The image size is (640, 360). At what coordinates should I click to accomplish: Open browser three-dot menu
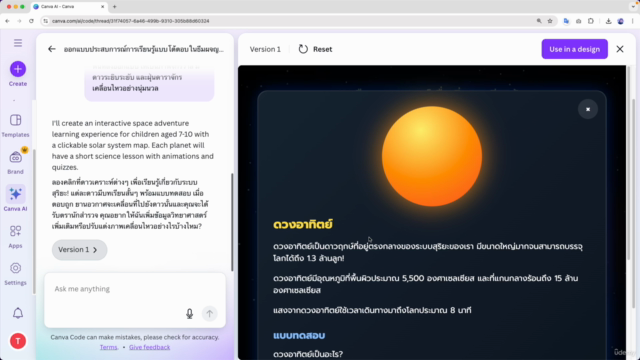point(633,21)
